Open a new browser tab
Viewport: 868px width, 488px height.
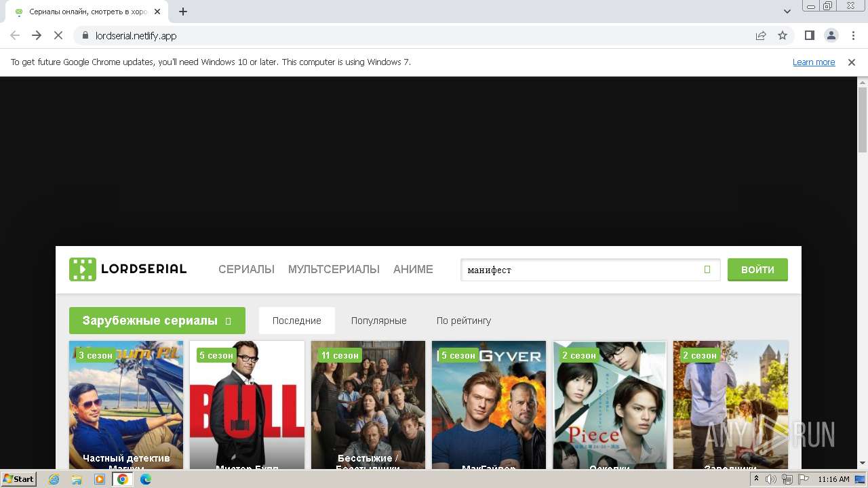(x=183, y=12)
